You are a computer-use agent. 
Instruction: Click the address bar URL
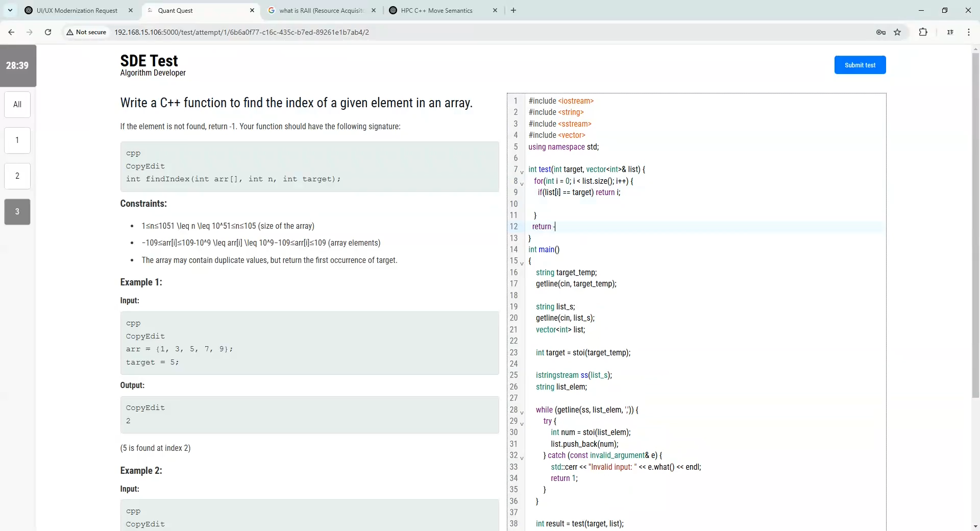tap(241, 32)
